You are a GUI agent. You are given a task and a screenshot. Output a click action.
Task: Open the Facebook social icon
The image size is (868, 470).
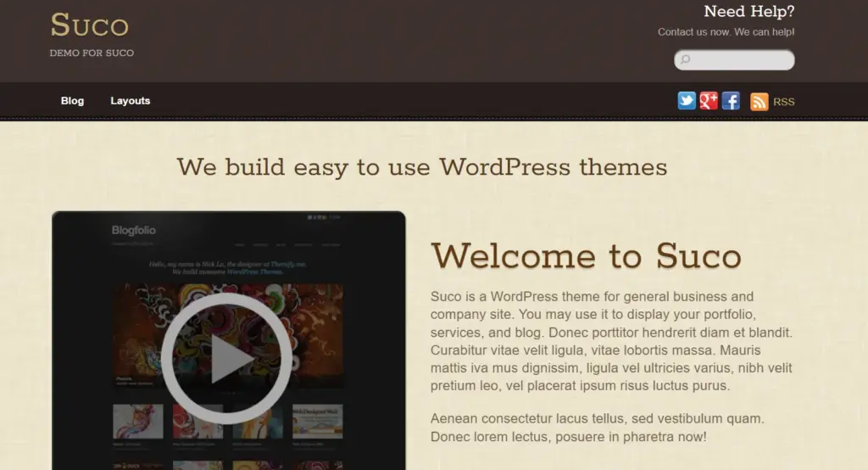[x=731, y=101]
